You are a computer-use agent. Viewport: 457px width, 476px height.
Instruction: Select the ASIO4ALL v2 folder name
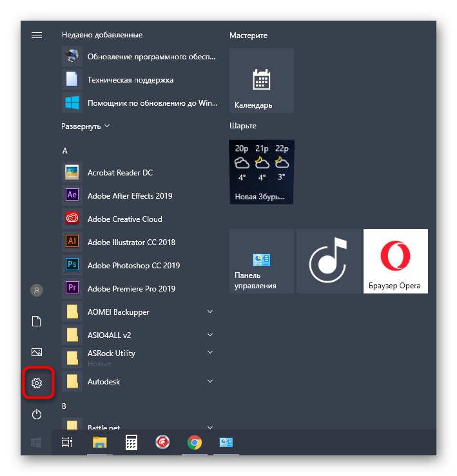109,335
